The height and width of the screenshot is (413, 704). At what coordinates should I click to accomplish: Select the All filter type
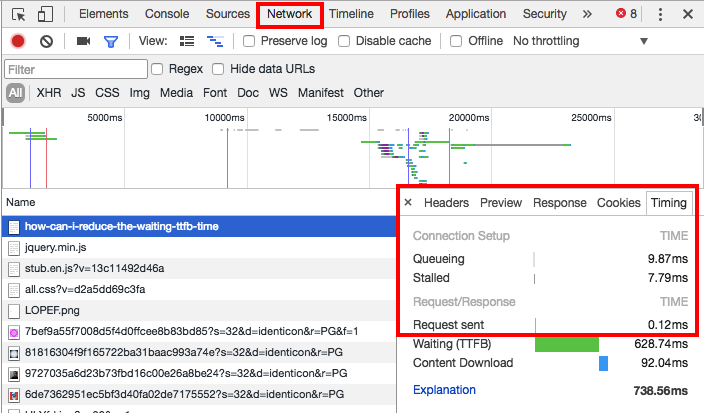[x=15, y=93]
